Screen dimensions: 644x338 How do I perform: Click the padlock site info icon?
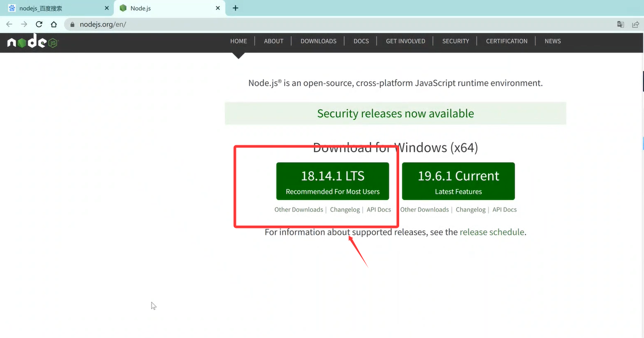click(73, 24)
